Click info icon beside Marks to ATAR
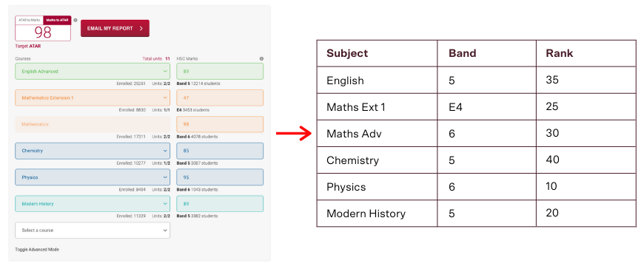This screenshot has height=266, width=644. [76, 20]
